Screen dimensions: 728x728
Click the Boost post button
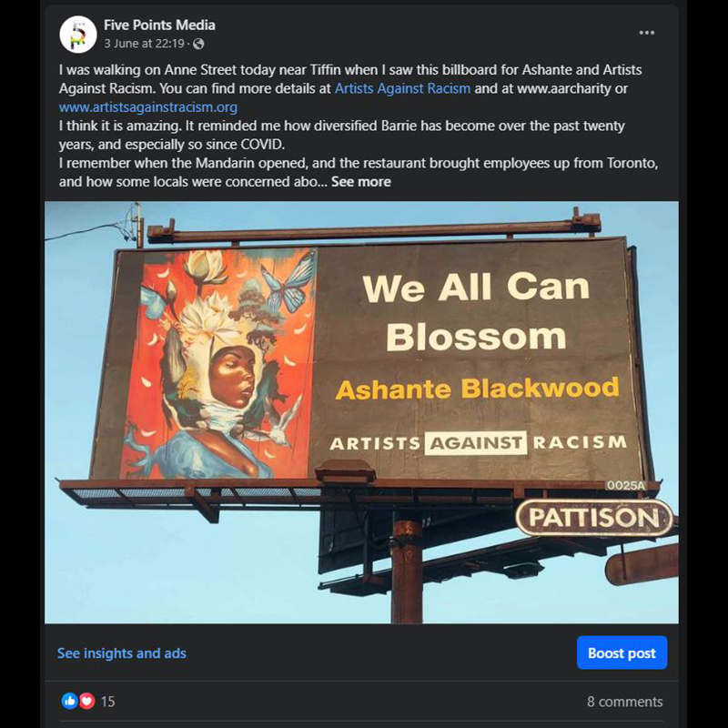[x=622, y=652]
